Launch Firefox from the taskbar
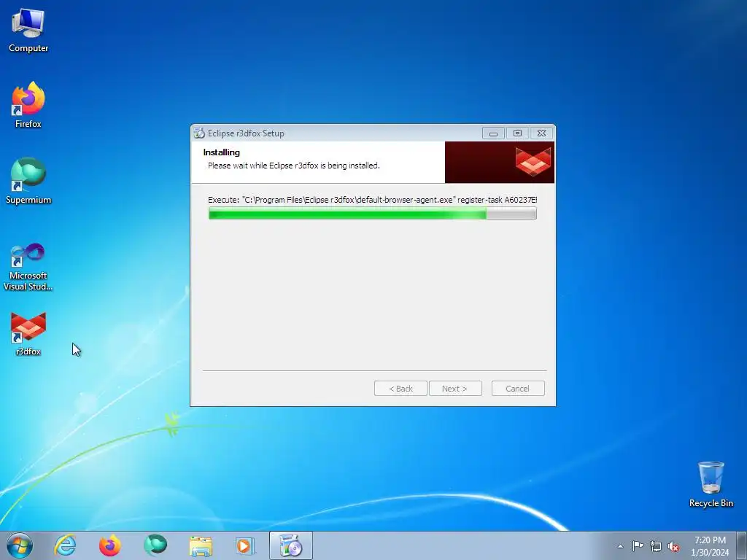 click(x=109, y=545)
